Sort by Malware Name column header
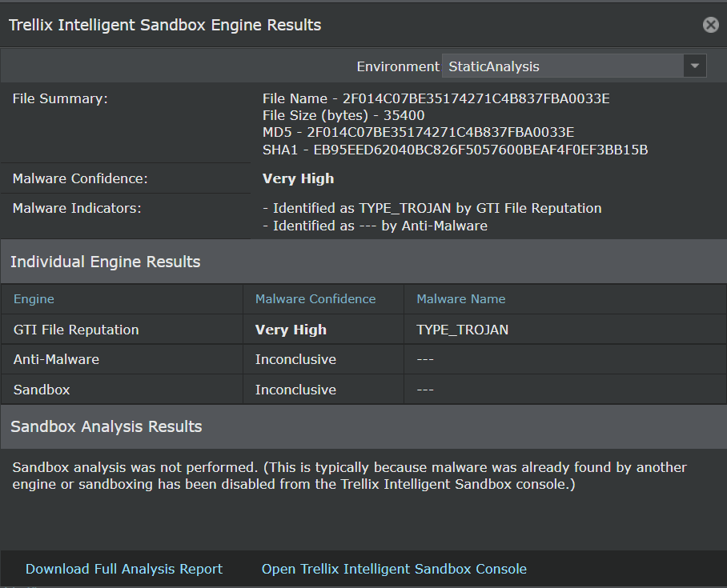The height and width of the screenshot is (588, 727). [461, 299]
